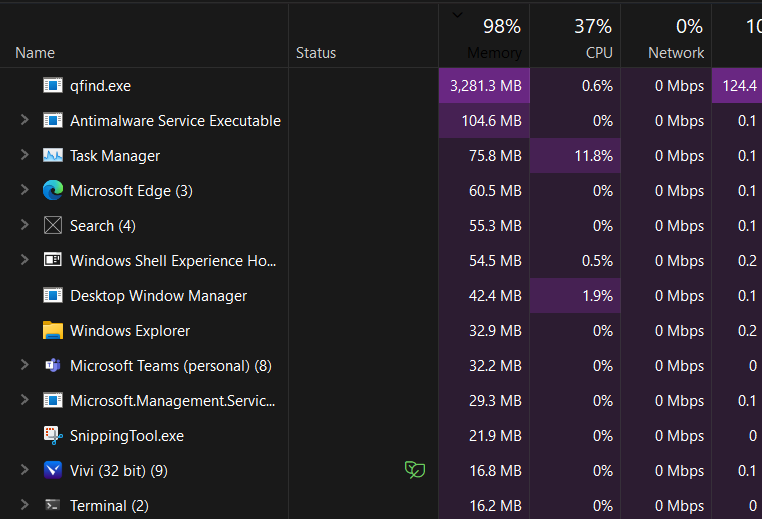This screenshot has width=762, height=519.
Task: Click the Desktop Window Manager icon
Action: click(x=52, y=295)
